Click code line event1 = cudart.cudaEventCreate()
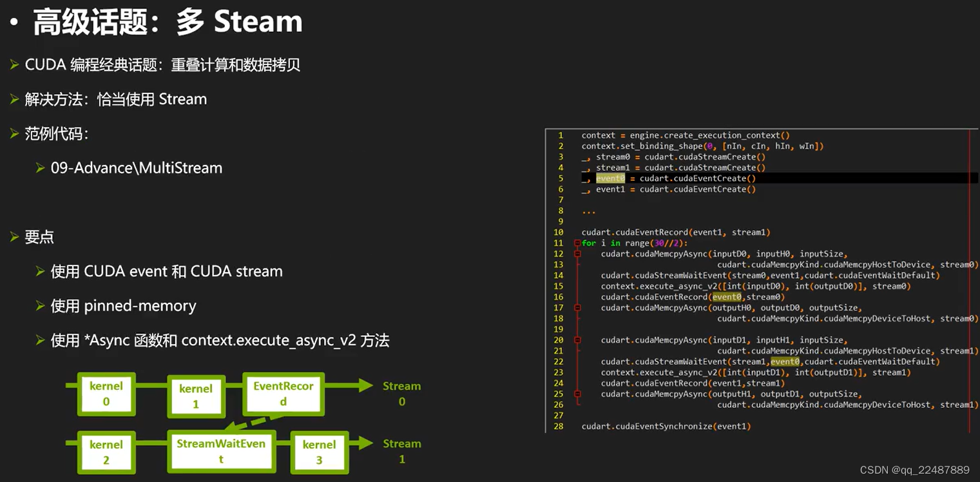This screenshot has width=980, height=482. point(669,189)
